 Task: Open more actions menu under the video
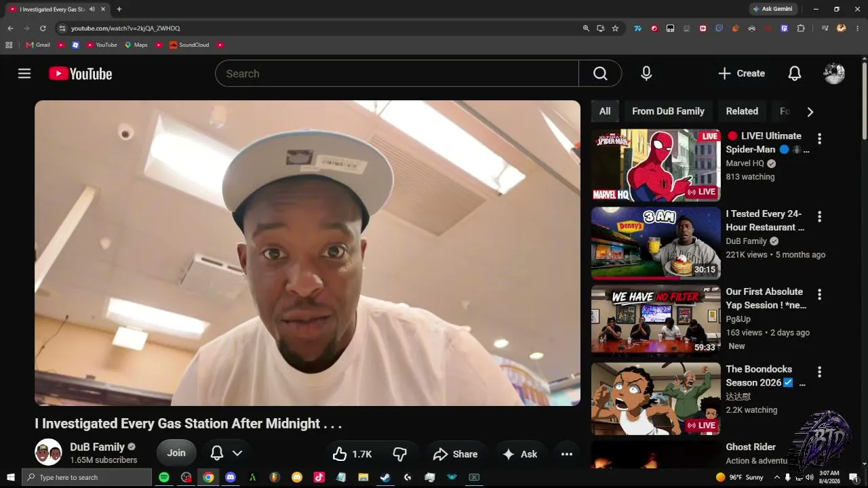[567, 454]
